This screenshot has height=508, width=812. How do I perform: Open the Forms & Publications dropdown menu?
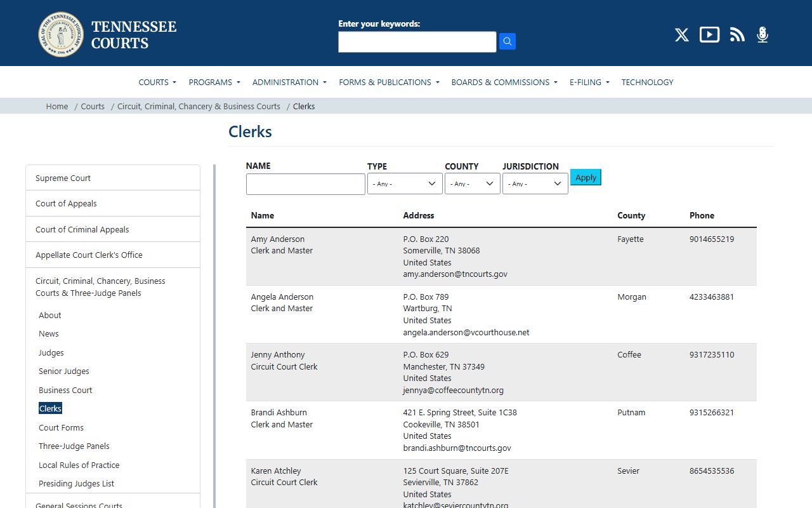click(389, 82)
